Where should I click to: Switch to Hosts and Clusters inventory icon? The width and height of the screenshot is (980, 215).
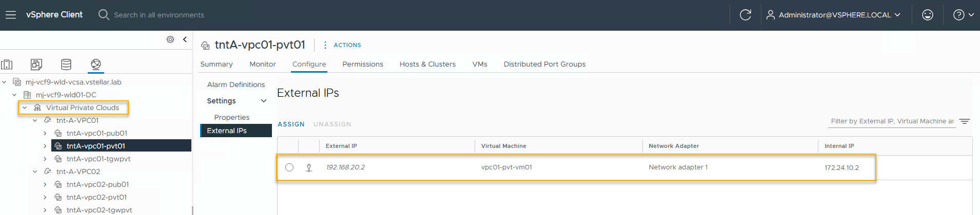7,64
